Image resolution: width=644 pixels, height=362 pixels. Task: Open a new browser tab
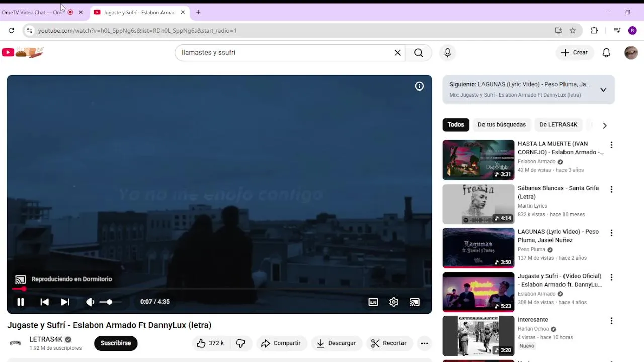tap(198, 12)
